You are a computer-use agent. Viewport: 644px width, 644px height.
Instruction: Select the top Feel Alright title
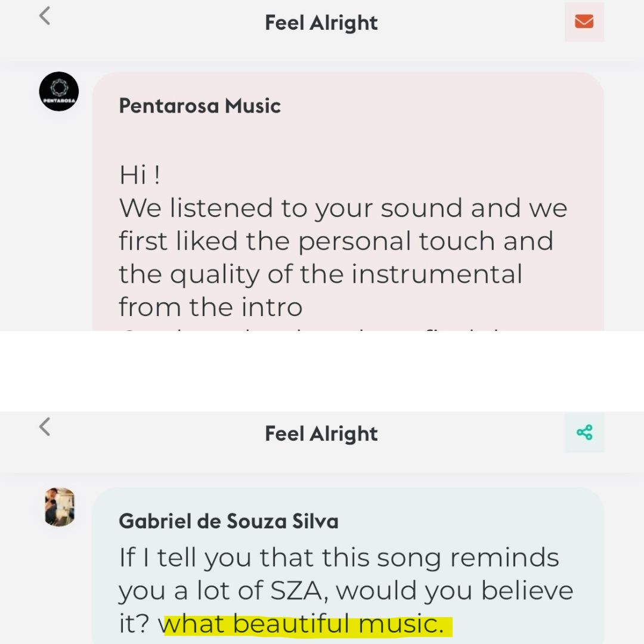[x=321, y=23]
